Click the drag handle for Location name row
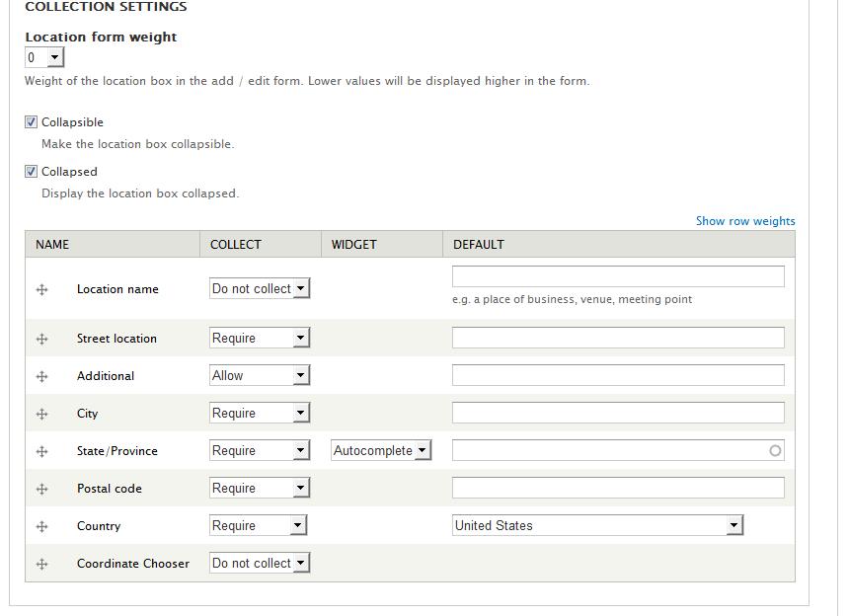 click(x=42, y=289)
